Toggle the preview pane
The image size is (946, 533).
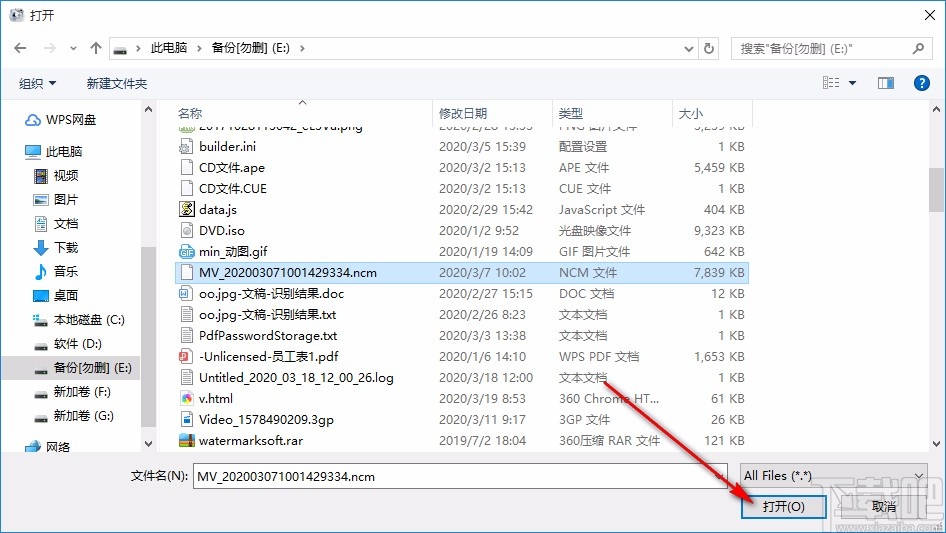[886, 83]
